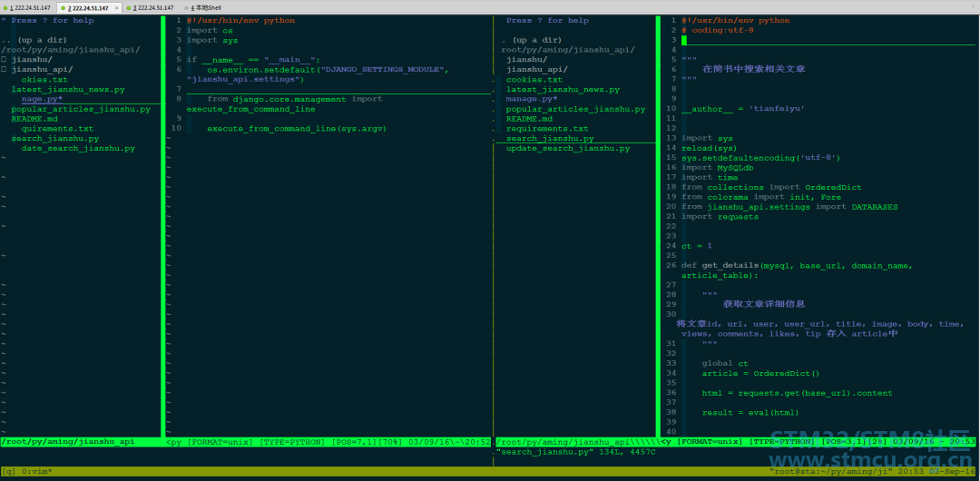Place cursor on execute_from_command_line(sys.argv) line
980x481 pixels.
tap(297, 129)
